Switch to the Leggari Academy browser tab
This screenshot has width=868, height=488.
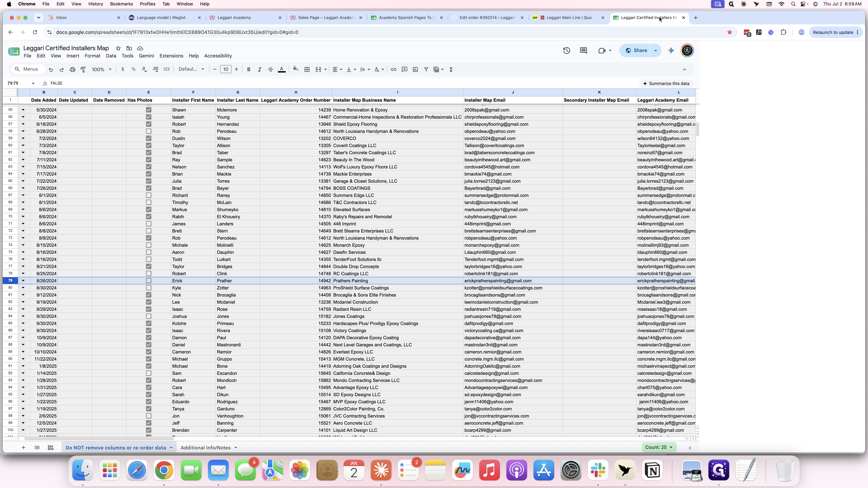tap(245, 17)
